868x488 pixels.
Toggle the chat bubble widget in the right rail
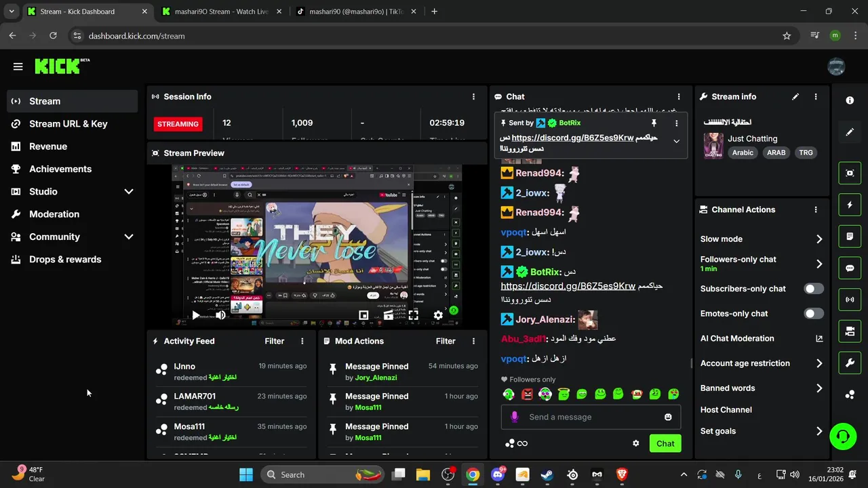coord(850,268)
